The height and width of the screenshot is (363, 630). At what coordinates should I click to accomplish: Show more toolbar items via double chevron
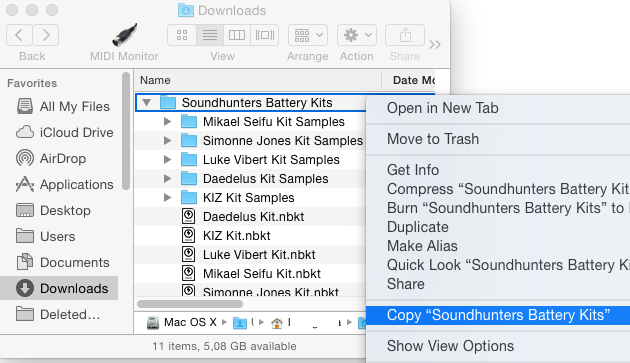[x=435, y=44]
